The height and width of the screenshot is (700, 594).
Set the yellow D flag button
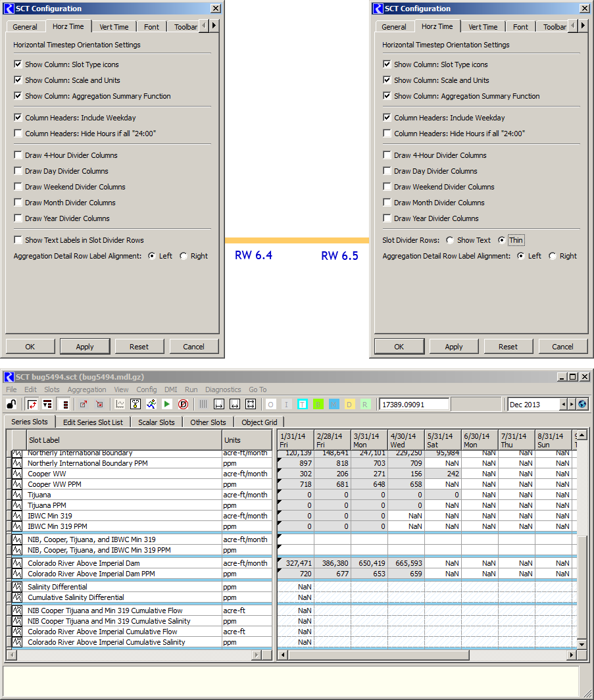pyautogui.click(x=349, y=405)
